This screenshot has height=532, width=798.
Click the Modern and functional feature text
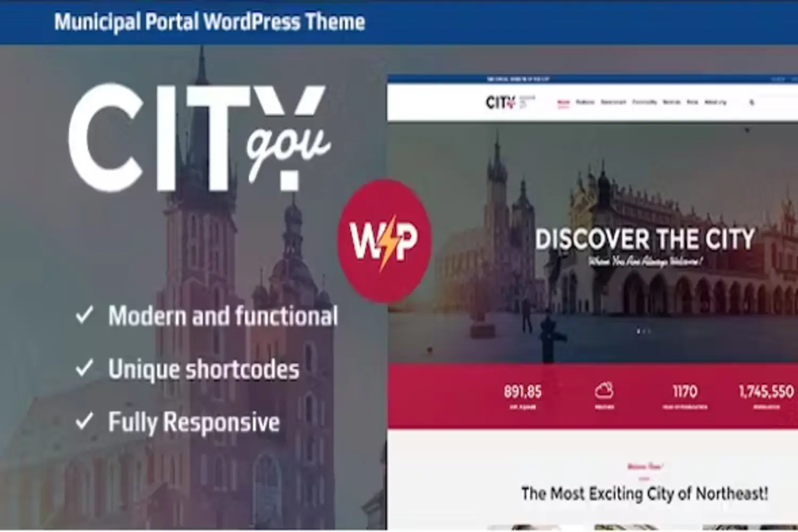[223, 316]
